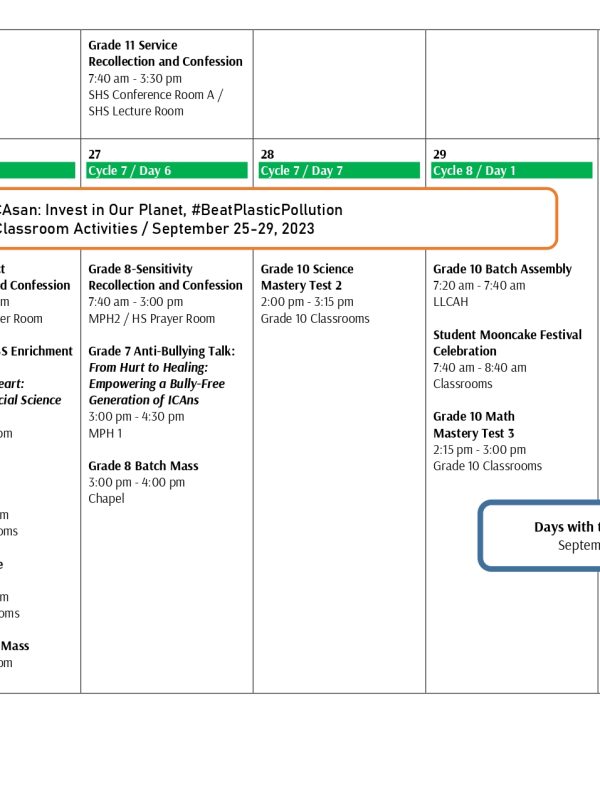Click the date number 28
The width and height of the screenshot is (600, 800).
click(267, 154)
